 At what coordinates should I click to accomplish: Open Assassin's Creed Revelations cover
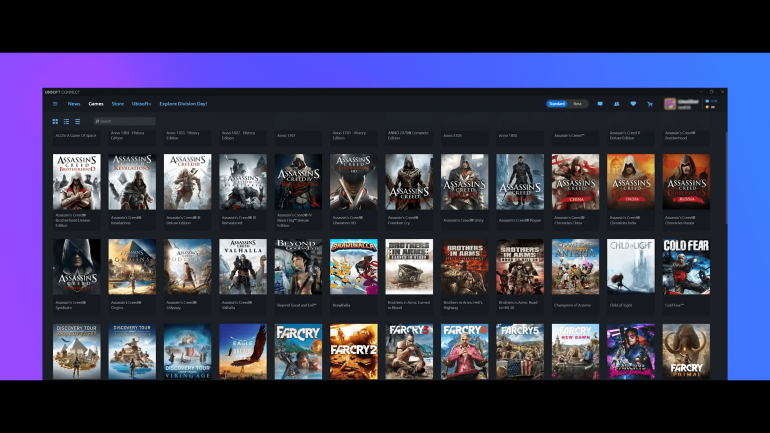tap(132, 182)
